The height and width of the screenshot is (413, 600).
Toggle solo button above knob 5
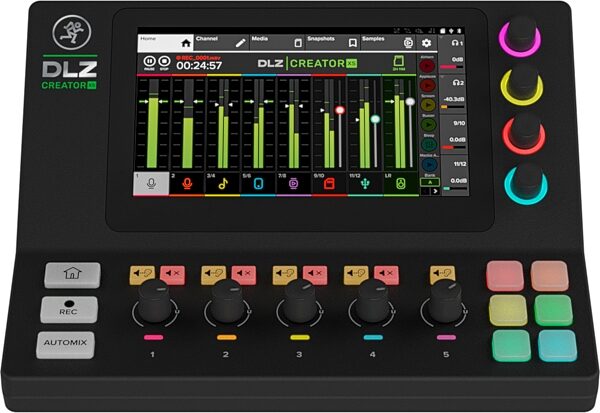[443, 274]
